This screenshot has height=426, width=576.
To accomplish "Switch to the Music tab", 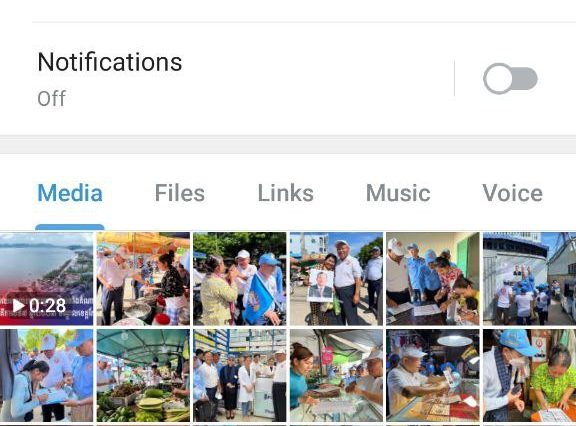I will pos(398,193).
